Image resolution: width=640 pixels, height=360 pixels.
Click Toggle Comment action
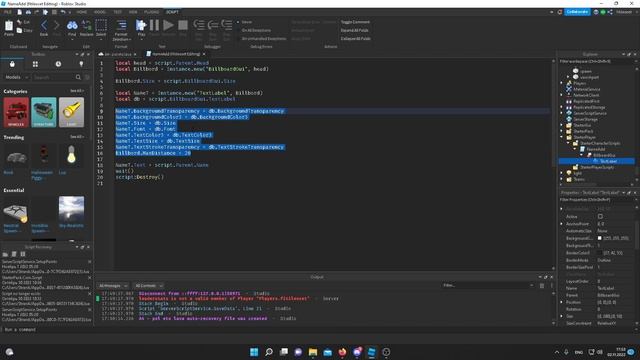(x=355, y=22)
